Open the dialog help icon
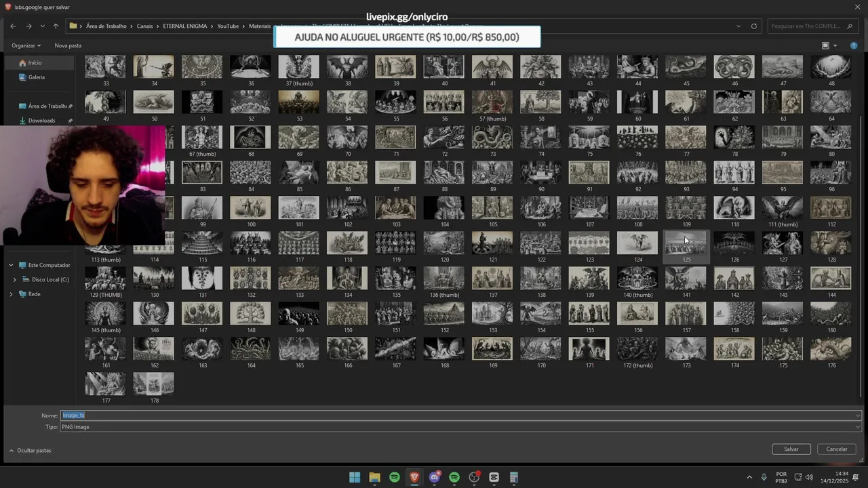Image resolution: width=868 pixels, height=488 pixels. [x=854, y=45]
